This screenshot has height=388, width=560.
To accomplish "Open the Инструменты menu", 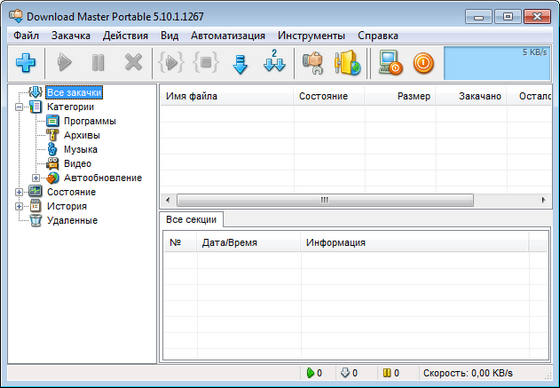I will [x=311, y=36].
